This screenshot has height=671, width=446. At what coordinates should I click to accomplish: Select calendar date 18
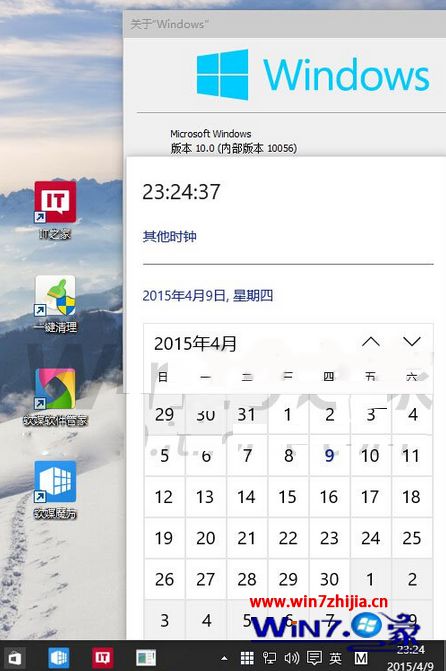[x=411, y=497]
